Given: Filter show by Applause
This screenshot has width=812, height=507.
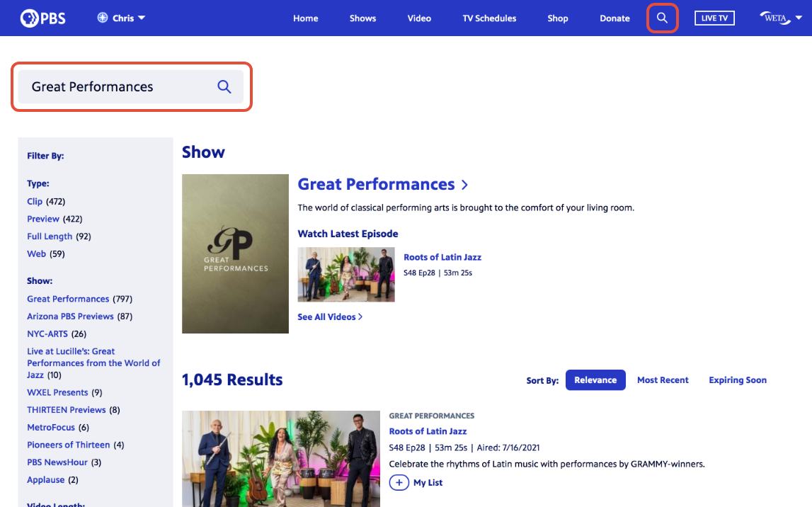Looking at the screenshot, I should [x=45, y=480].
